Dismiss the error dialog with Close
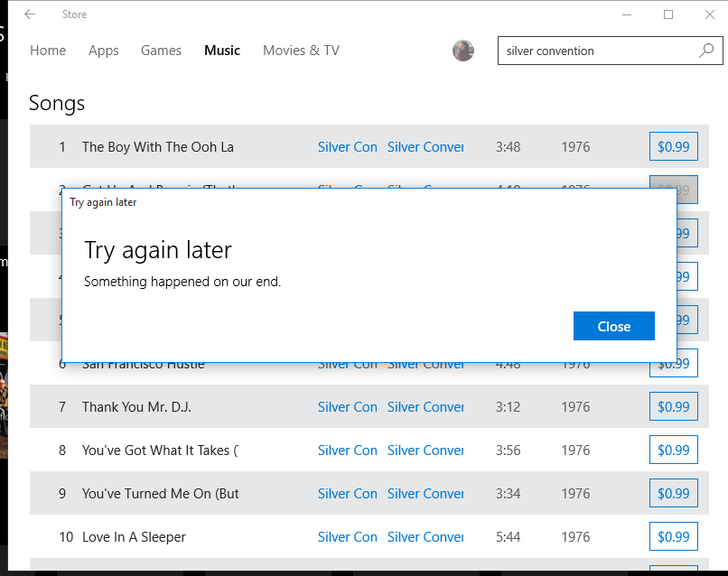Viewport: 728px width, 576px height. coord(614,326)
